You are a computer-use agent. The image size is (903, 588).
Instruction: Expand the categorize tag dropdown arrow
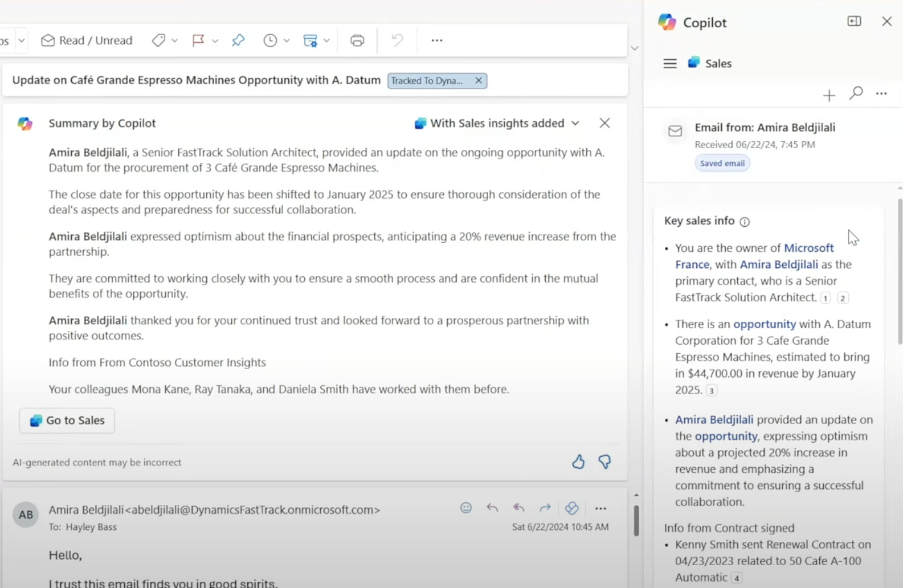(174, 40)
